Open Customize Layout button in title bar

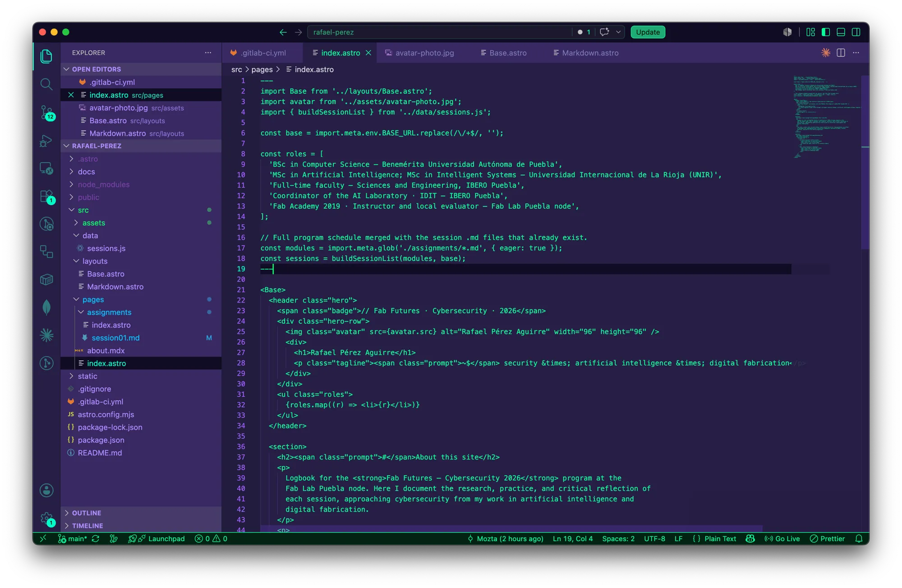(x=810, y=32)
